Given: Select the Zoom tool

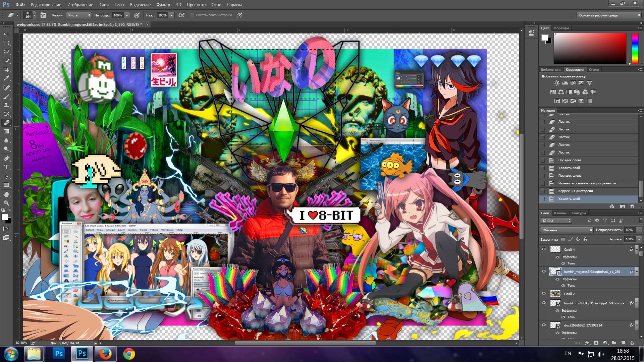Looking at the screenshot, I should (x=6, y=203).
